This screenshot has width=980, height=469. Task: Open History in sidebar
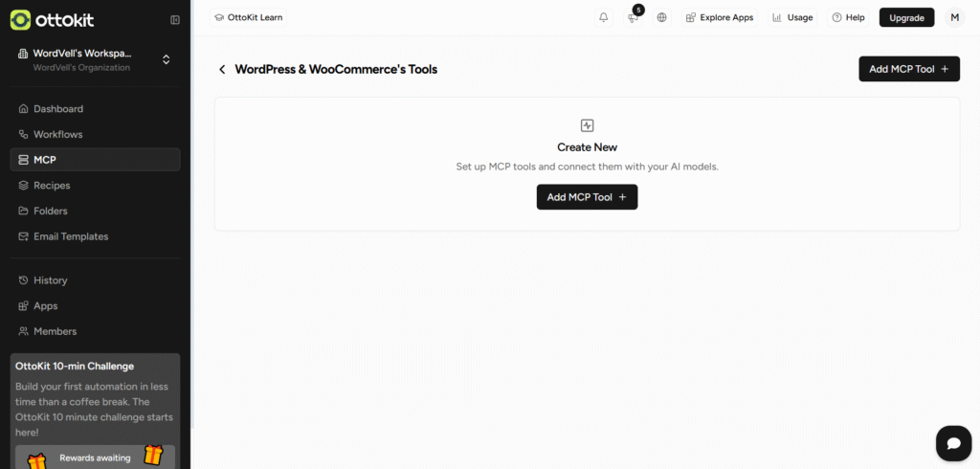tap(95, 280)
